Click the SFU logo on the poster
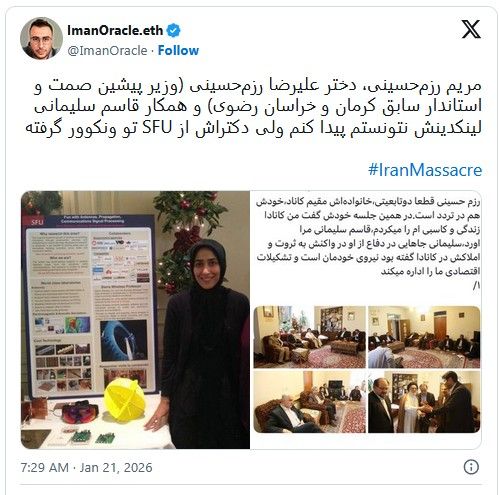 tap(37, 222)
